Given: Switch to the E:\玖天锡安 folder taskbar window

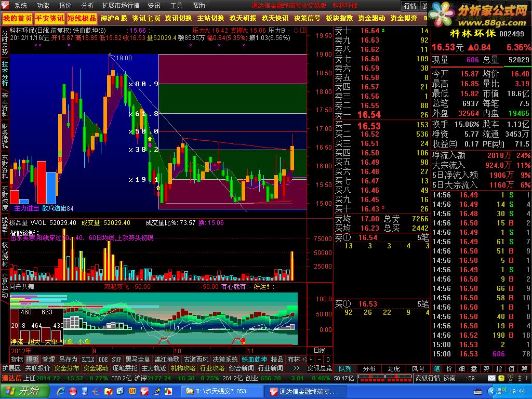Looking at the screenshot, I should 222,392.
